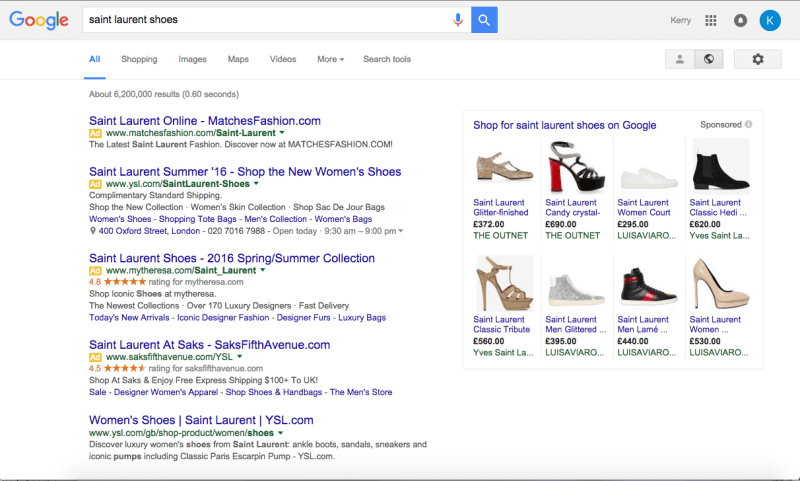
Task: Hide private results with globe icon
Action: pyautogui.click(x=709, y=59)
